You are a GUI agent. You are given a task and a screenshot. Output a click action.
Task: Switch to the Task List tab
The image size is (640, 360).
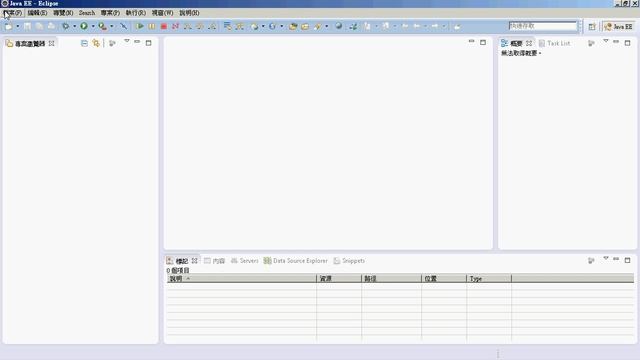click(554, 43)
